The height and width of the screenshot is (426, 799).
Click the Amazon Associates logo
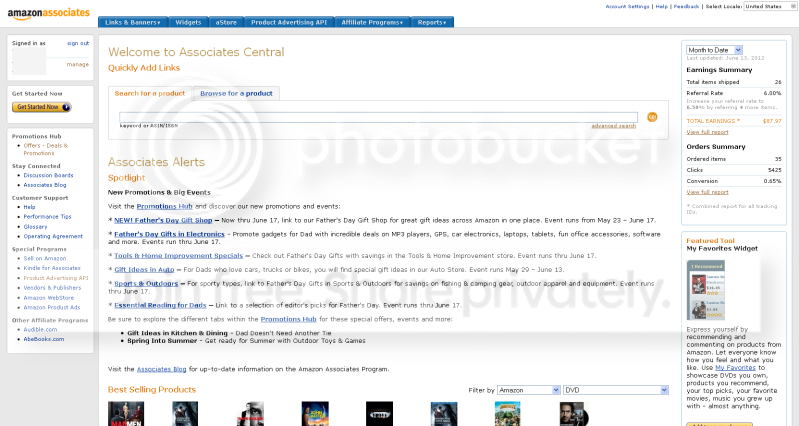point(48,13)
